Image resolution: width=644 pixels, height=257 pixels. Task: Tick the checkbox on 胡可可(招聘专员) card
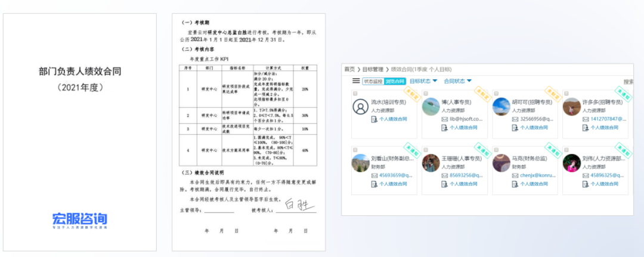[x=496, y=93]
